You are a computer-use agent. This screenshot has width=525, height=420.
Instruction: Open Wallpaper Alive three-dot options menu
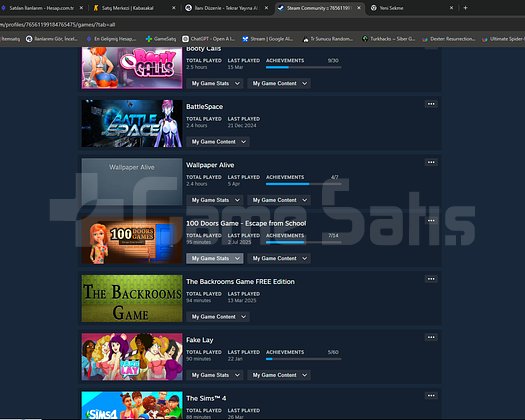tap(431, 162)
